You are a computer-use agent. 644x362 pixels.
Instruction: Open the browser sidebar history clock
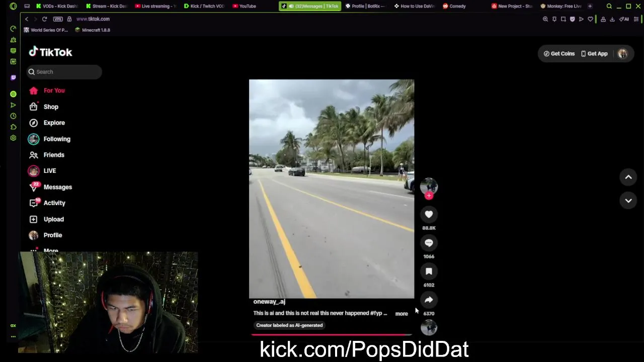pos(13,116)
